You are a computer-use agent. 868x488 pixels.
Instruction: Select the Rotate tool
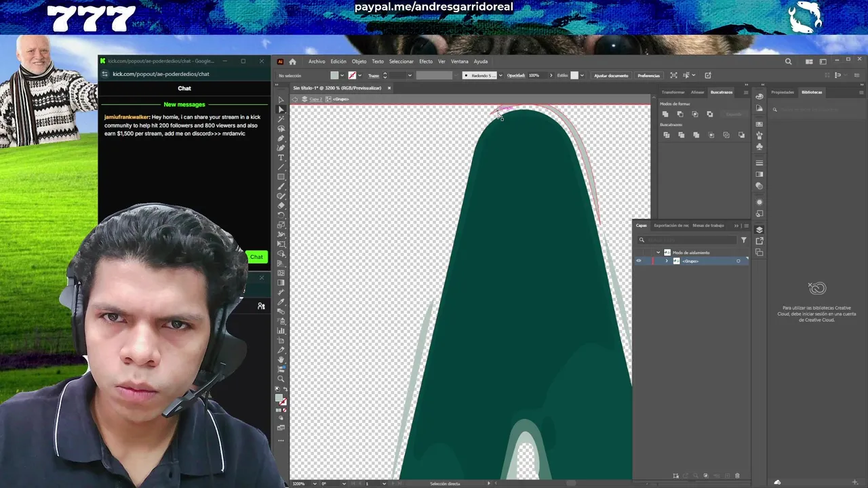click(281, 215)
